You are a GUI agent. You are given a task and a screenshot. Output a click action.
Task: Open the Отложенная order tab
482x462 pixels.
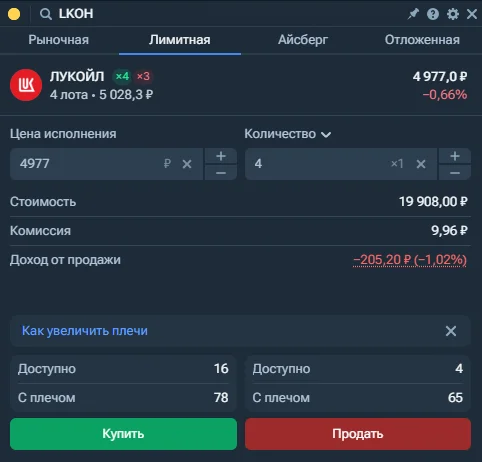422,40
